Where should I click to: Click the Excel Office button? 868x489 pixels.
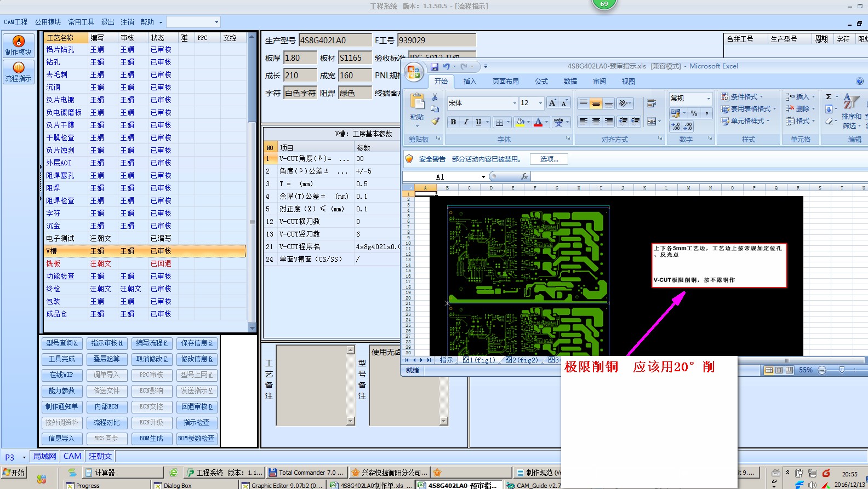pos(414,72)
